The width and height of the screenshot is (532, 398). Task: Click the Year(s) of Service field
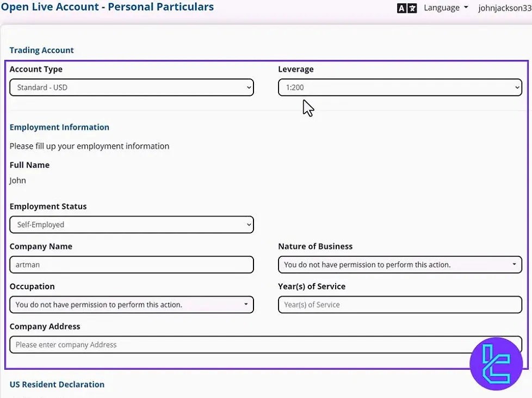(x=400, y=305)
